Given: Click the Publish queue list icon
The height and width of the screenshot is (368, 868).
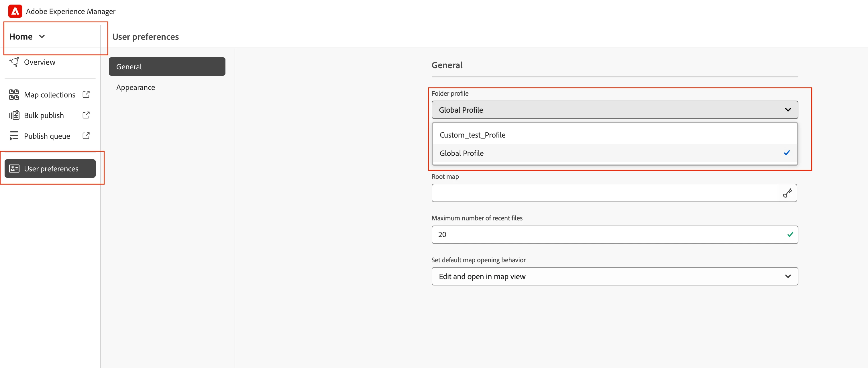Looking at the screenshot, I should [x=14, y=136].
